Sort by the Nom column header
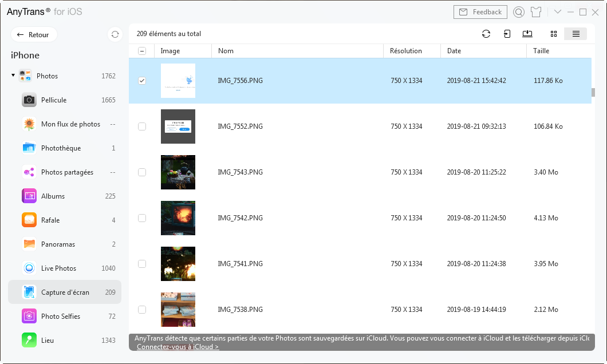 coord(297,51)
